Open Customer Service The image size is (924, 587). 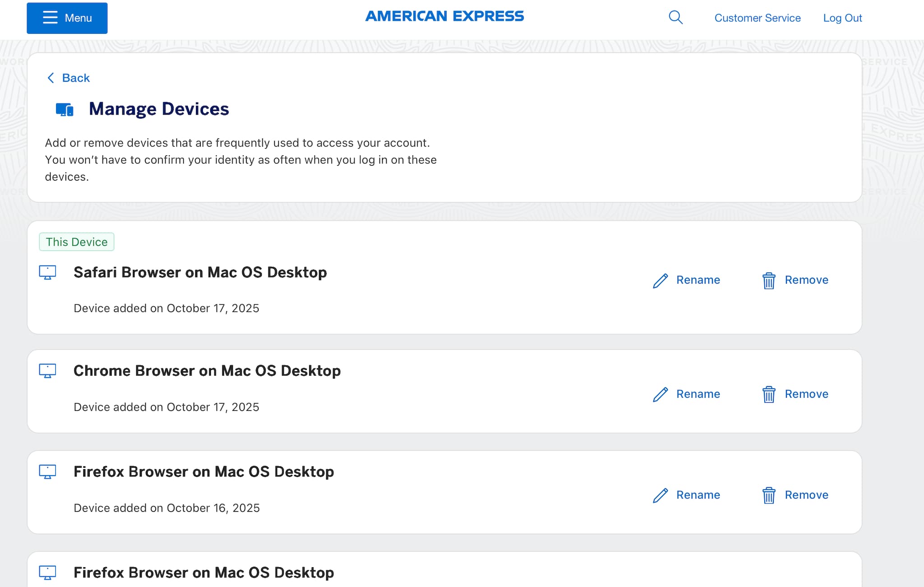pyautogui.click(x=758, y=18)
